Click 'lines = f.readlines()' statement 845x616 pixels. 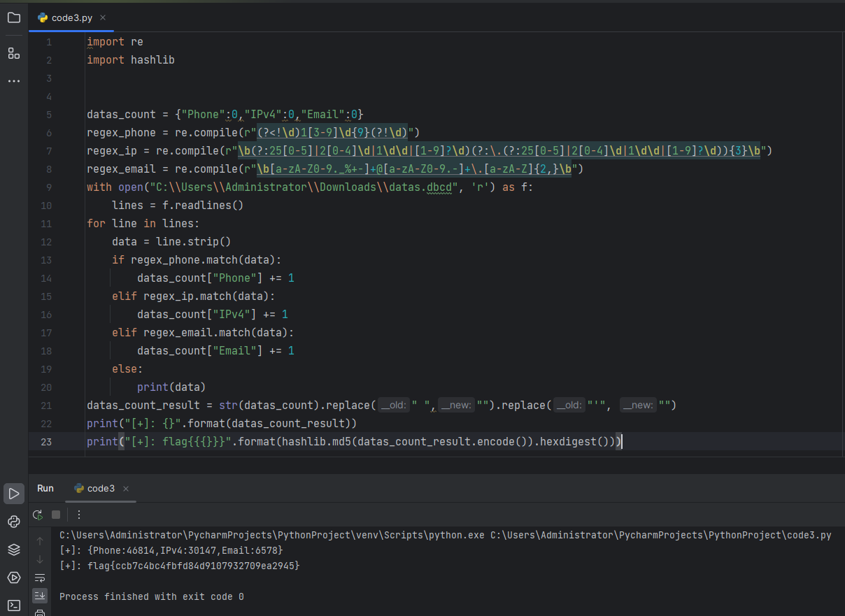coord(178,206)
